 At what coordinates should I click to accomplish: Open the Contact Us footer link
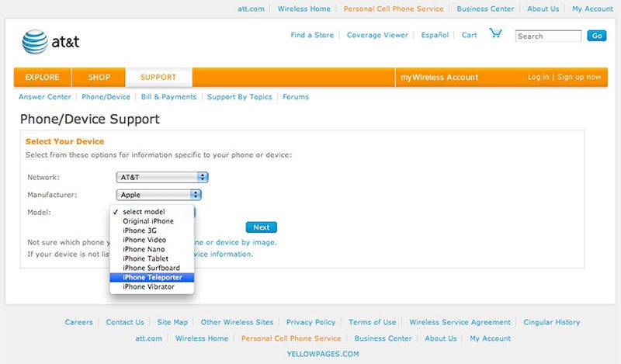click(x=125, y=322)
